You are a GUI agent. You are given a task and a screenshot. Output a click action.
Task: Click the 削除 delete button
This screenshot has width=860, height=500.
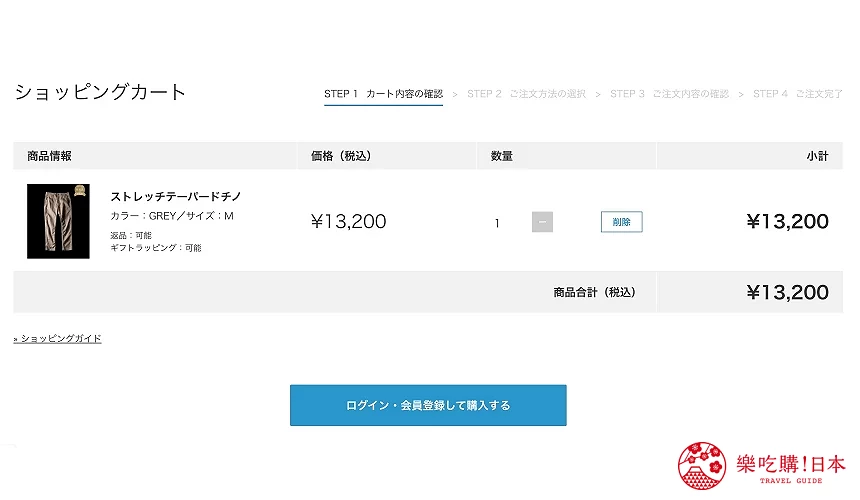(621, 222)
